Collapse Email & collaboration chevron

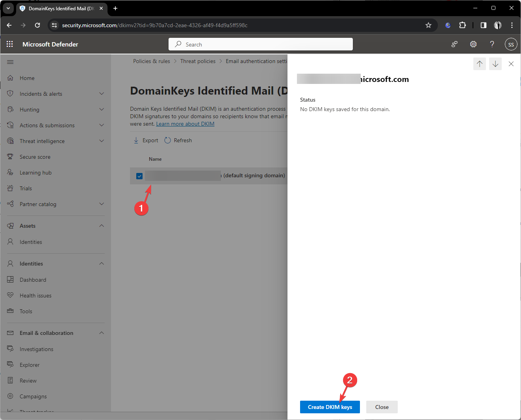click(102, 333)
